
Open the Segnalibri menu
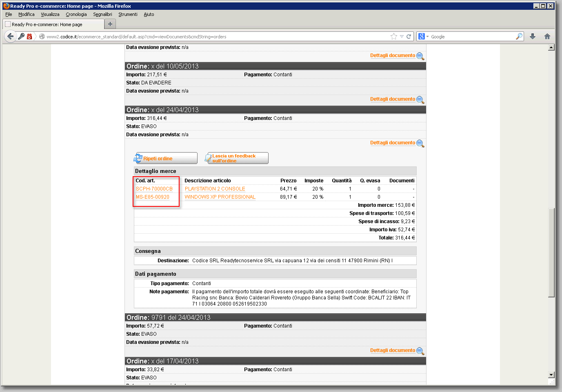(102, 14)
